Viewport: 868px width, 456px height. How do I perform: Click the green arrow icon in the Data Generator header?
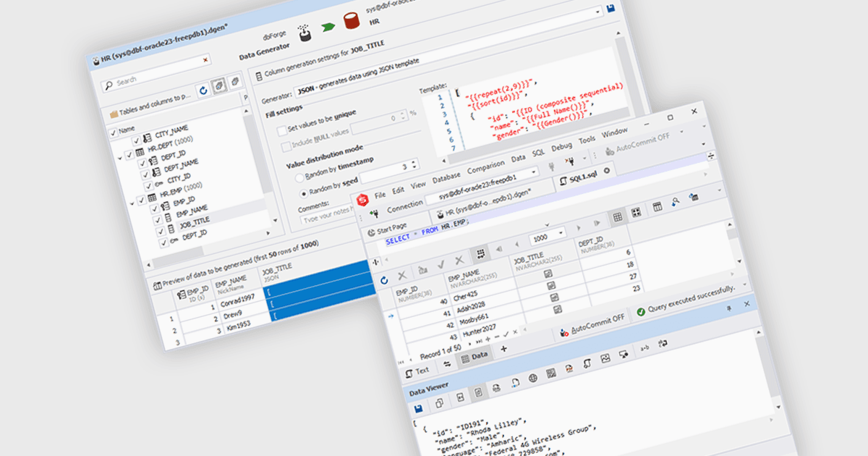(329, 28)
